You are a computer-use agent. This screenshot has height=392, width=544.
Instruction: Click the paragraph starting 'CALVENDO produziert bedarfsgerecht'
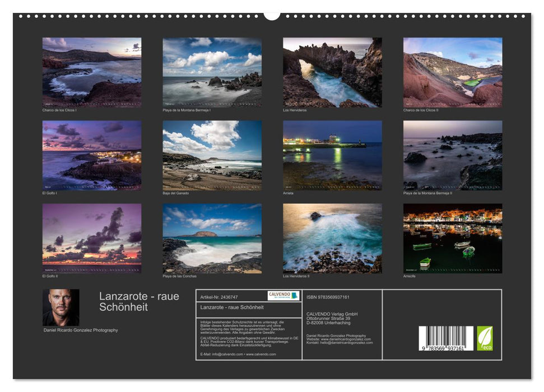pos(249,342)
